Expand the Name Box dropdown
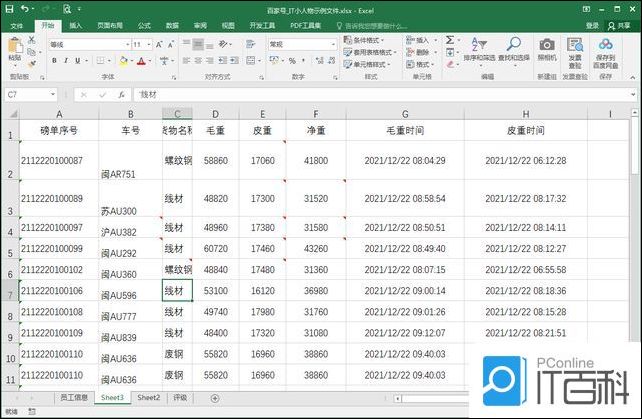The image size is (642, 419). click(53, 95)
